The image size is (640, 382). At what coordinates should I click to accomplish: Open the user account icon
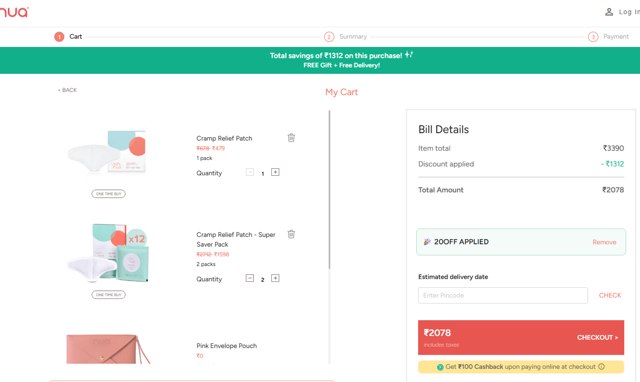tap(609, 12)
